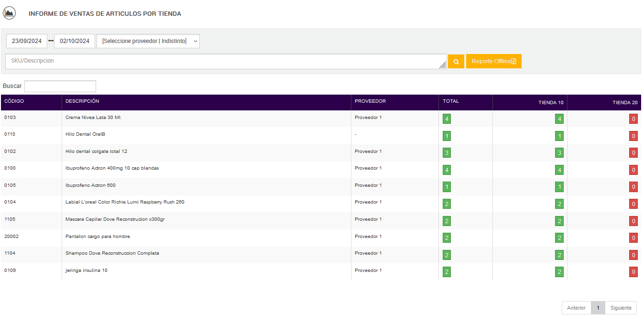The image size is (644, 324).
Task: Click green total badge for jeringa insulina 10
Action: click(x=447, y=272)
